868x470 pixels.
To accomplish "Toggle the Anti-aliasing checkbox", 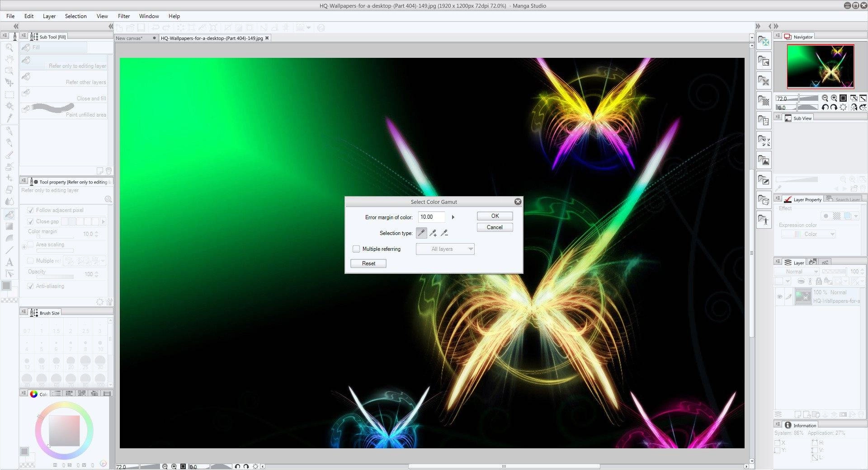I will [x=31, y=286].
